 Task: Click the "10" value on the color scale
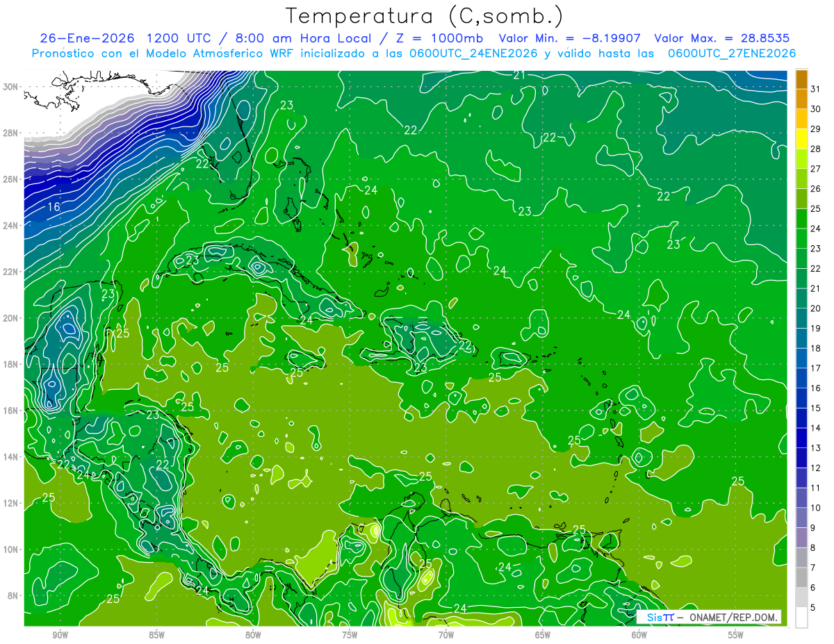[816, 508]
